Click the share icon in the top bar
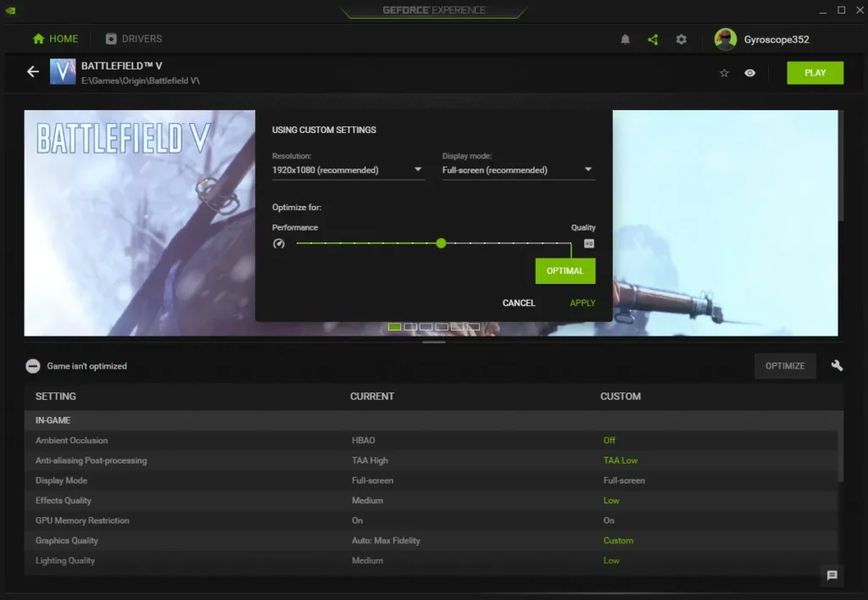This screenshot has height=600, width=868. coord(652,39)
